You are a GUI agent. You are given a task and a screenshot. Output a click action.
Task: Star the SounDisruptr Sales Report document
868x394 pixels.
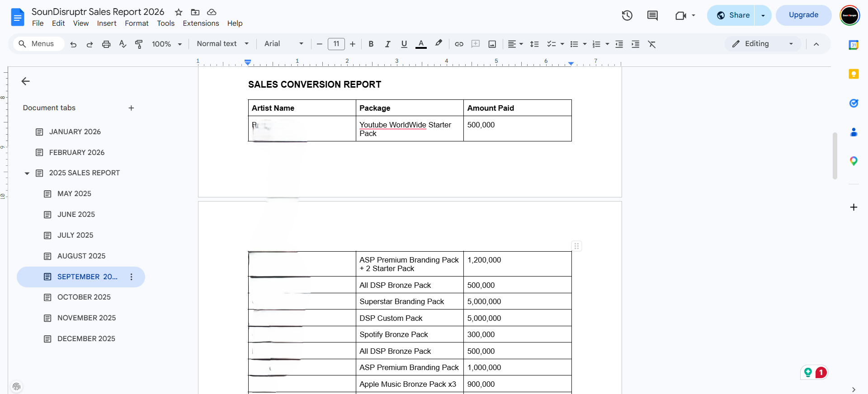(179, 12)
